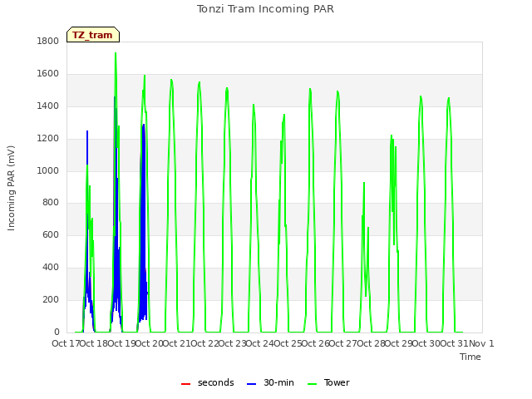Click the Incoming PAR (mV) axis label

[x=11, y=189]
